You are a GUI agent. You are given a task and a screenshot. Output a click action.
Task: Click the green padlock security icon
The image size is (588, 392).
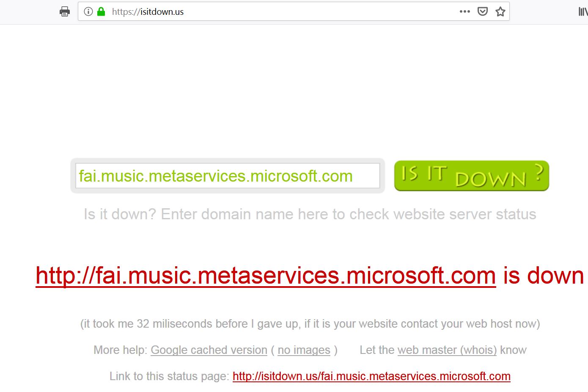[101, 11]
